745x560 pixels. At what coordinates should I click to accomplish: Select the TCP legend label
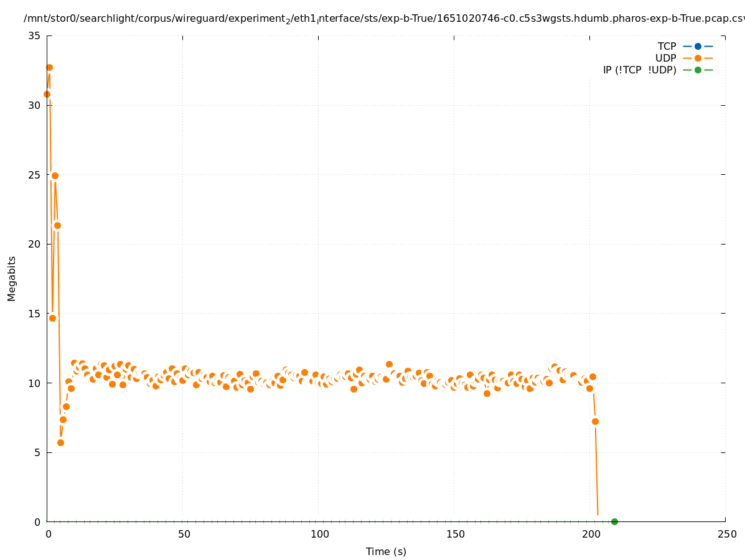click(x=667, y=46)
